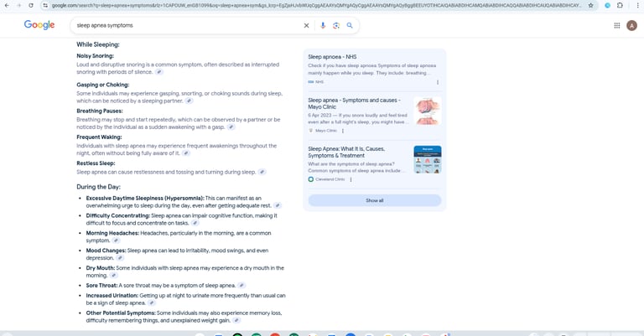Open Sleep apnea Symptoms and causes Mayo Clinic
Screen dimensions: 644x336
354,103
